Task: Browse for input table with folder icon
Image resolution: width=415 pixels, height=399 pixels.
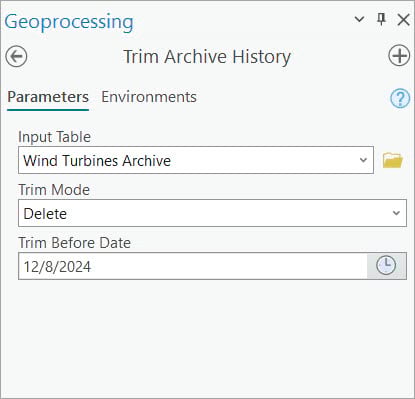Action: pyautogui.click(x=393, y=160)
